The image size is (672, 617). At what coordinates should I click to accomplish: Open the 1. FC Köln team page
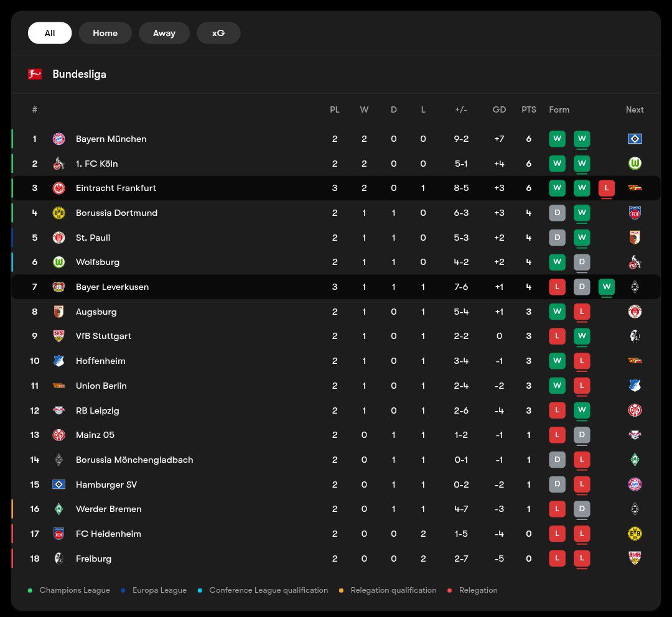(x=96, y=164)
